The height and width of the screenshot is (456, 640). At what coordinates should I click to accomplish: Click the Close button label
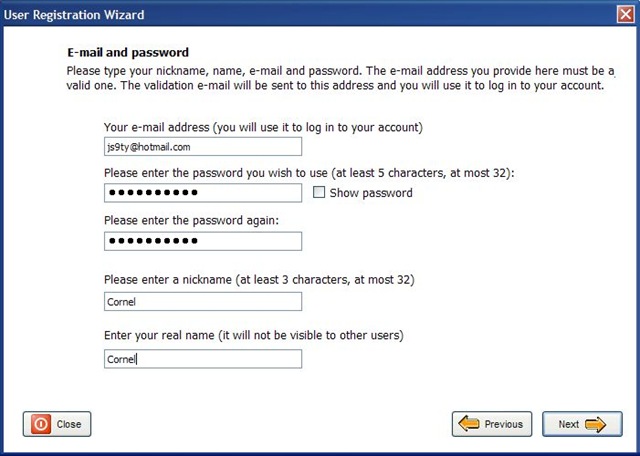point(69,424)
